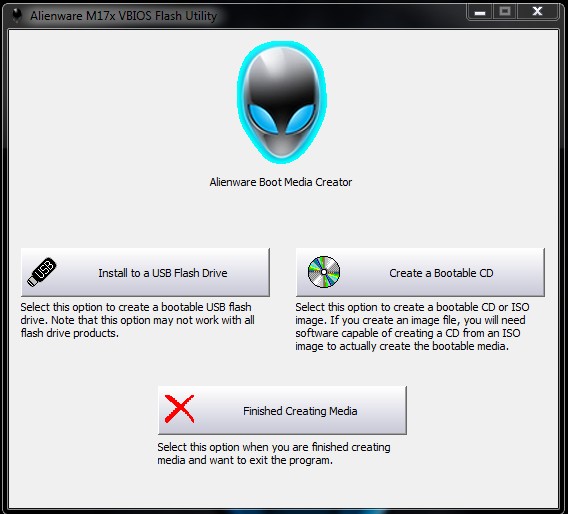Click the bootable CD or ISO description
The width and height of the screenshot is (568, 514).
point(412,327)
